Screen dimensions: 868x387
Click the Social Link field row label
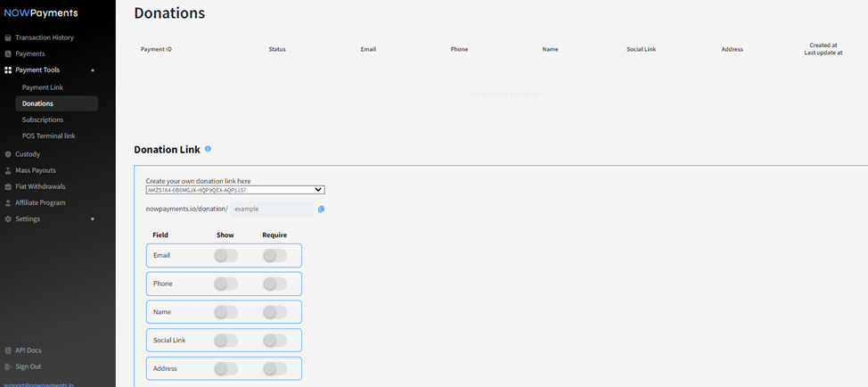click(x=169, y=340)
